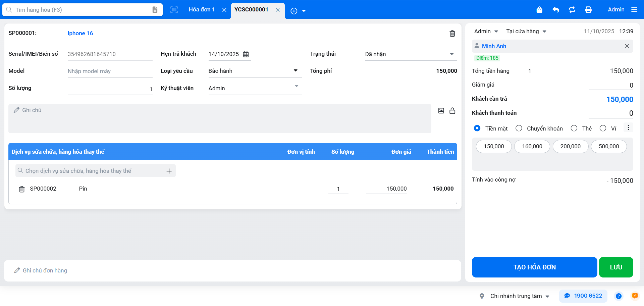The image size is (644, 306).
Task: Add a new tab with plus icon
Action: click(x=294, y=11)
